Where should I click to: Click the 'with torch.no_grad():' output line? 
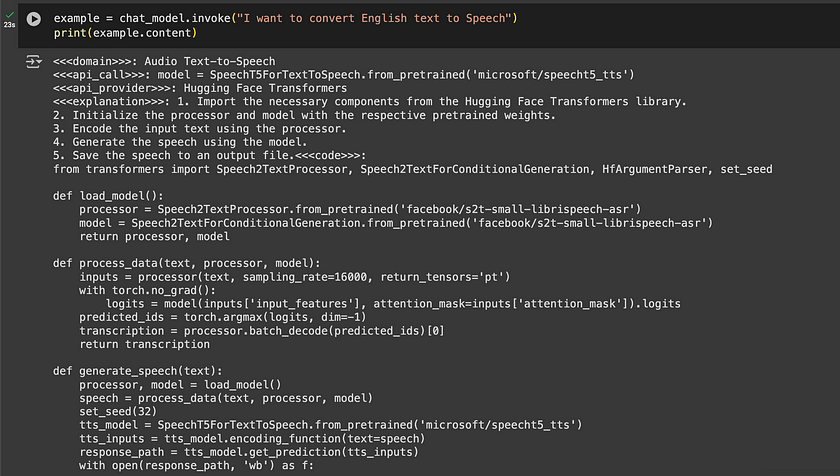(x=147, y=290)
